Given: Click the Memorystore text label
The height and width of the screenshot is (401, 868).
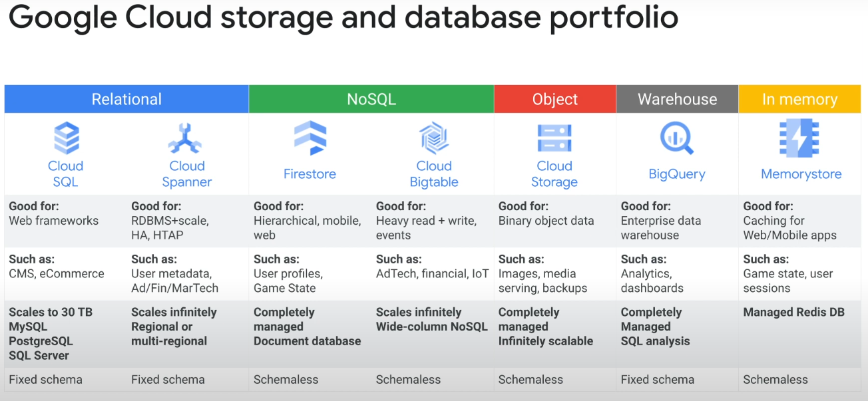Looking at the screenshot, I should click(x=801, y=174).
